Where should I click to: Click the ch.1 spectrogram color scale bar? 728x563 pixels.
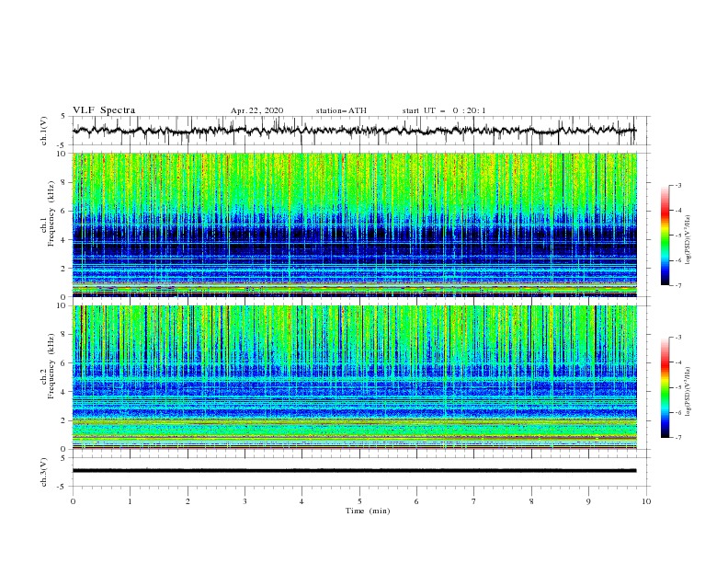[665, 236]
